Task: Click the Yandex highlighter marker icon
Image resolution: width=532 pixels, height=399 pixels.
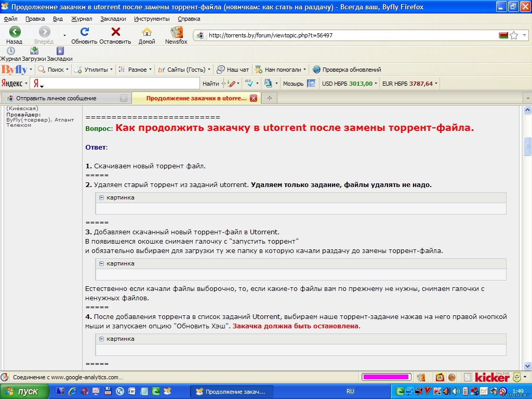Action: (x=231, y=84)
